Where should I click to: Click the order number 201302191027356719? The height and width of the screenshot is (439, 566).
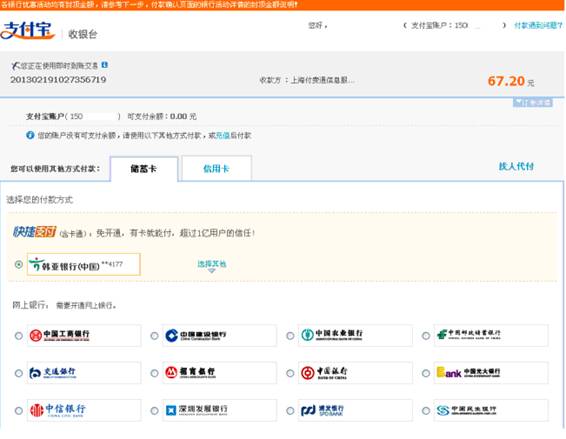(58, 79)
